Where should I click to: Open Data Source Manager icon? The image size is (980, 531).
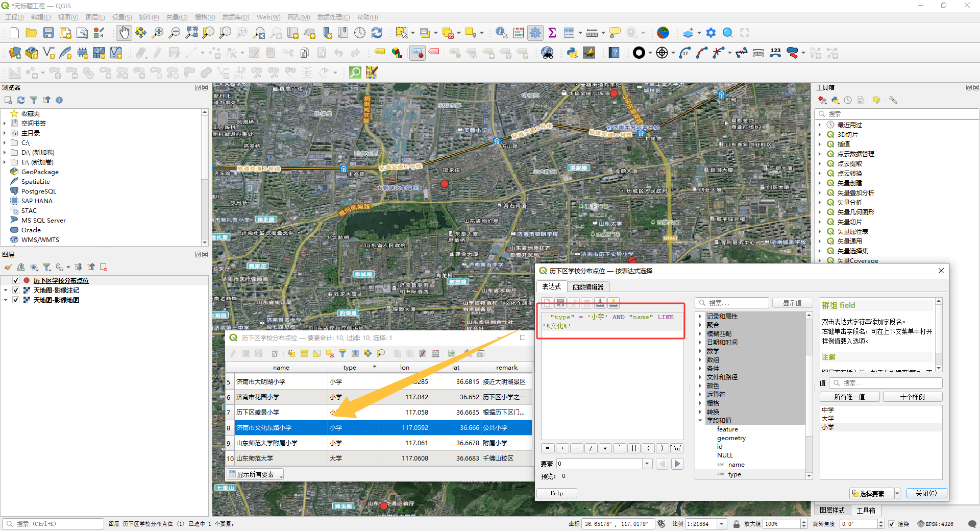tap(15, 53)
